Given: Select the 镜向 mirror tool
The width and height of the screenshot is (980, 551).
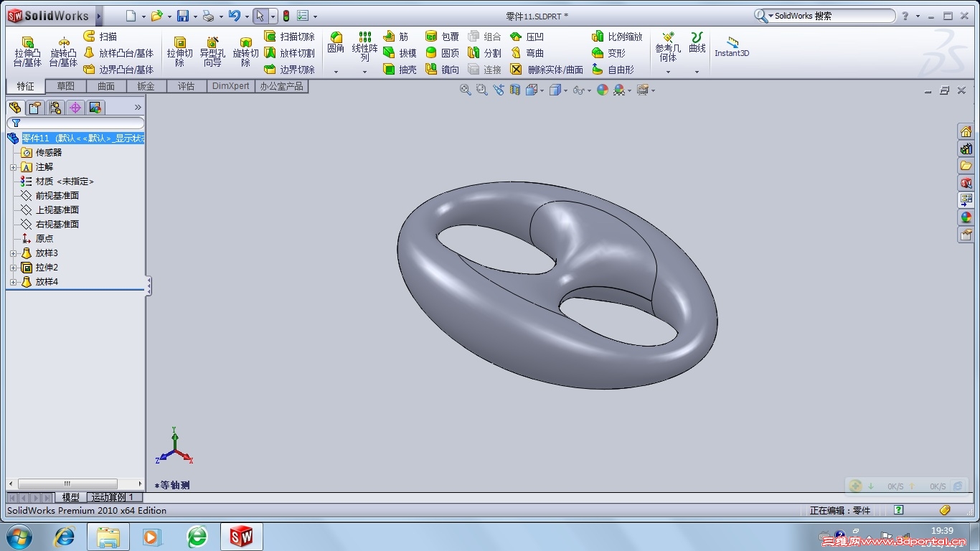Looking at the screenshot, I should tap(442, 70).
